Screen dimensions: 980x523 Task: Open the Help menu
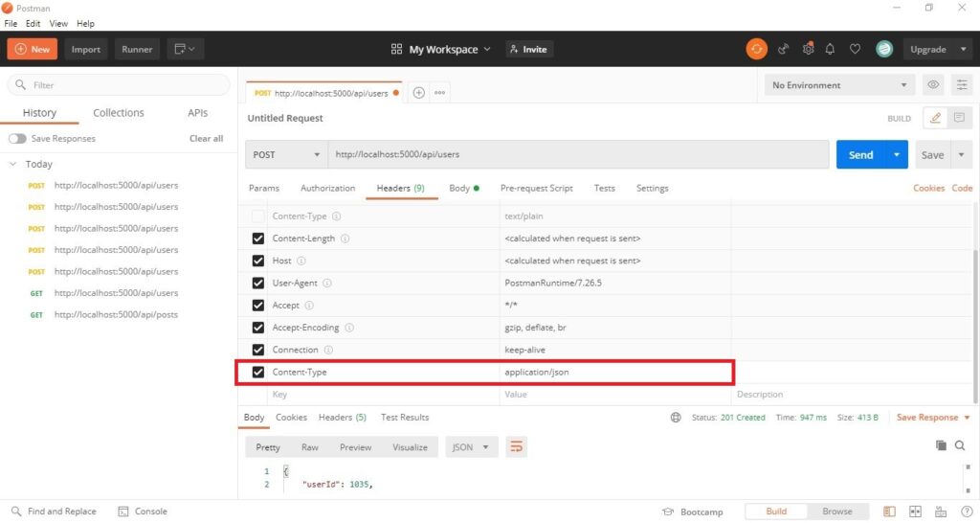[x=85, y=23]
